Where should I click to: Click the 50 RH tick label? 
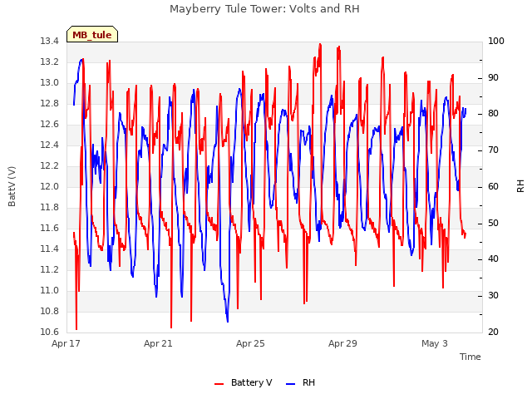pos(493,224)
